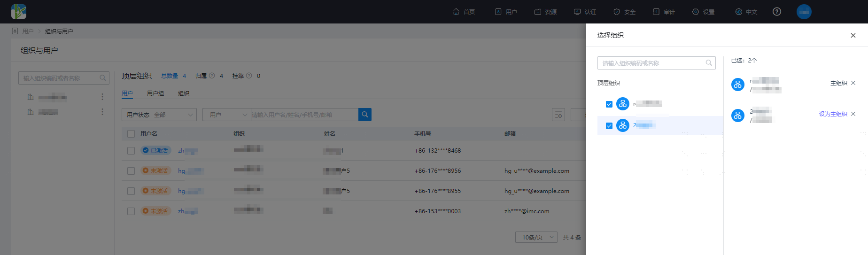Open column settings icon above the table
This screenshot has height=255, width=868.
558,115
